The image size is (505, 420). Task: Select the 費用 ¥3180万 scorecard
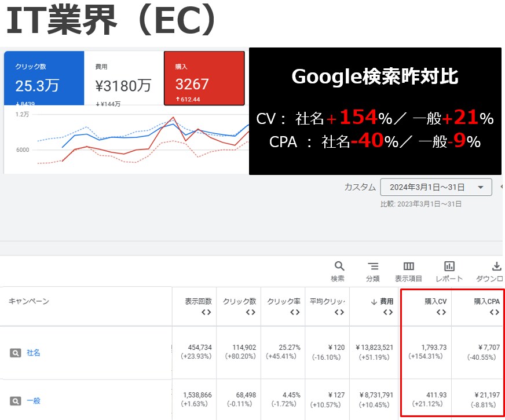pos(124,78)
